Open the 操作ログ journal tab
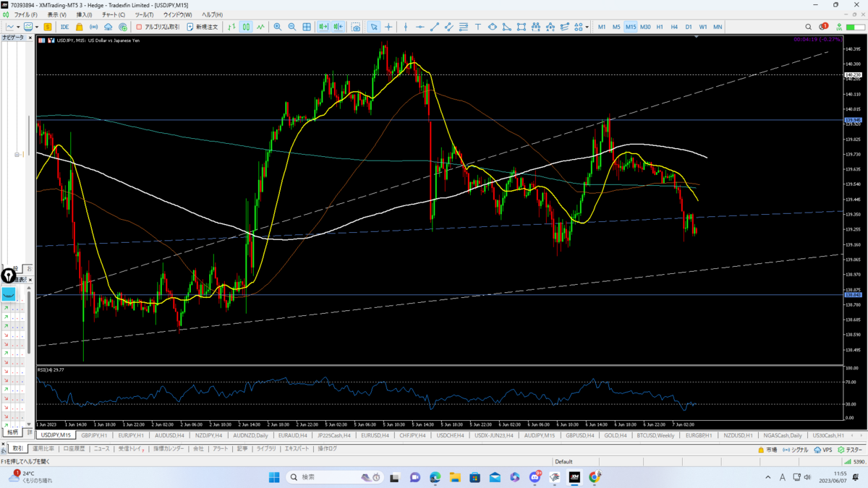868x488 pixels. point(328,449)
